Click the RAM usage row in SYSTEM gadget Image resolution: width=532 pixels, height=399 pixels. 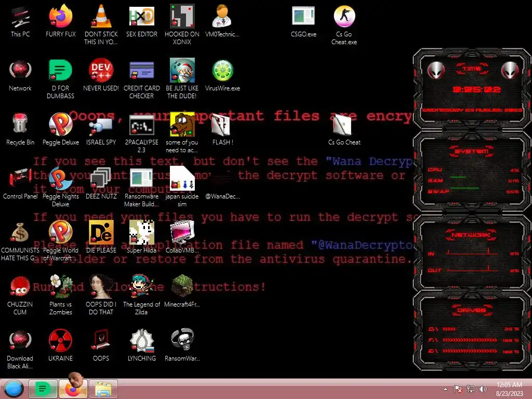473,180
